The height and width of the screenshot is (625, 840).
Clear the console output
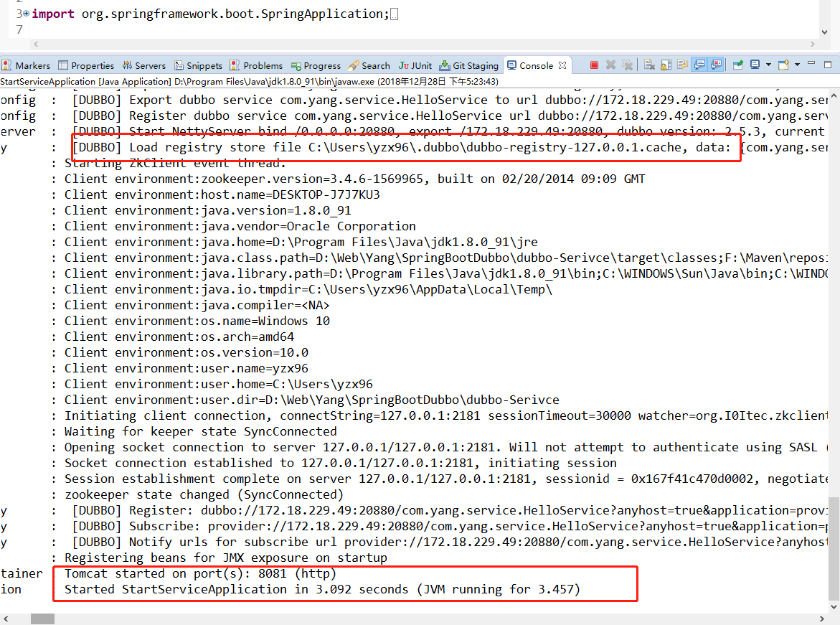(649, 65)
